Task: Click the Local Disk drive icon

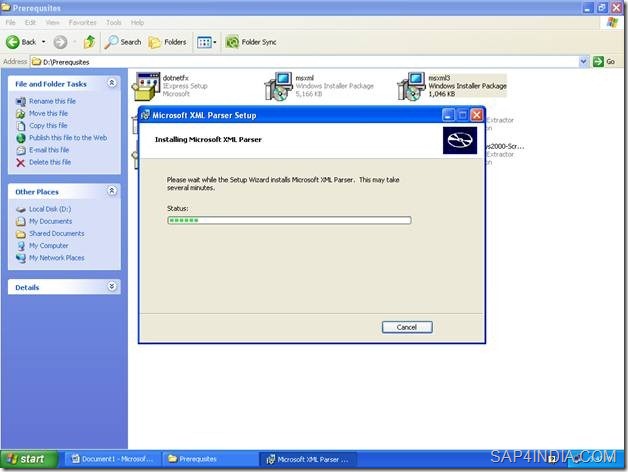Action: [21, 210]
